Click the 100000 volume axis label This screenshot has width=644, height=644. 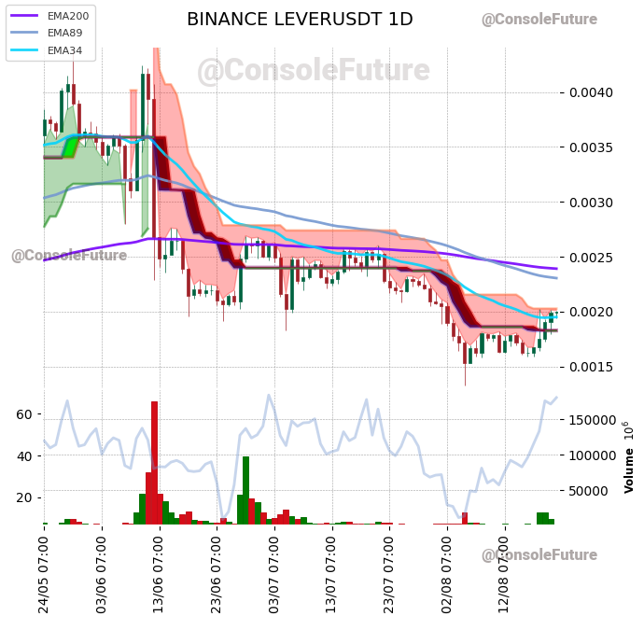coord(593,455)
